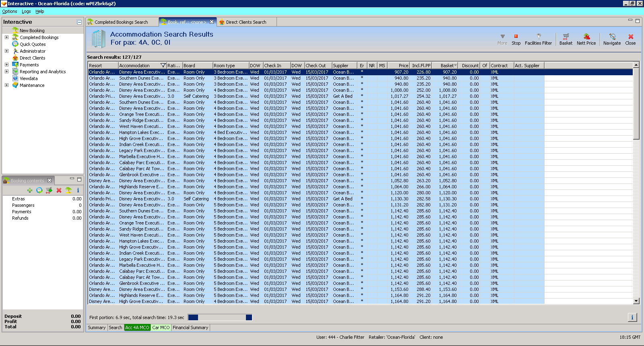The image size is (644, 346).
Task: Expand the Reporting and Analytics tree node
Action: pos(6,72)
